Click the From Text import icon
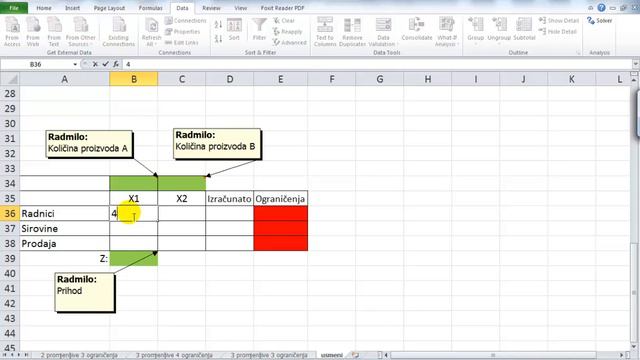640x360 pixels. coord(54,32)
